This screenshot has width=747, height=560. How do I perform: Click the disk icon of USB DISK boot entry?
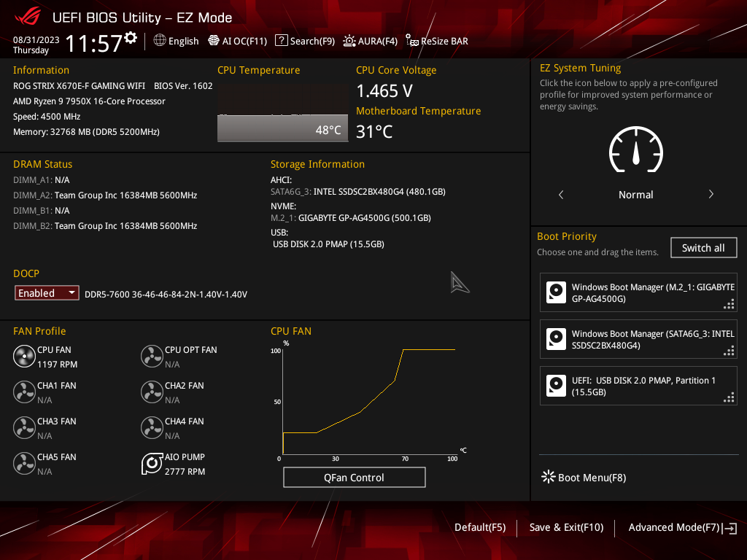pos(556,386)
